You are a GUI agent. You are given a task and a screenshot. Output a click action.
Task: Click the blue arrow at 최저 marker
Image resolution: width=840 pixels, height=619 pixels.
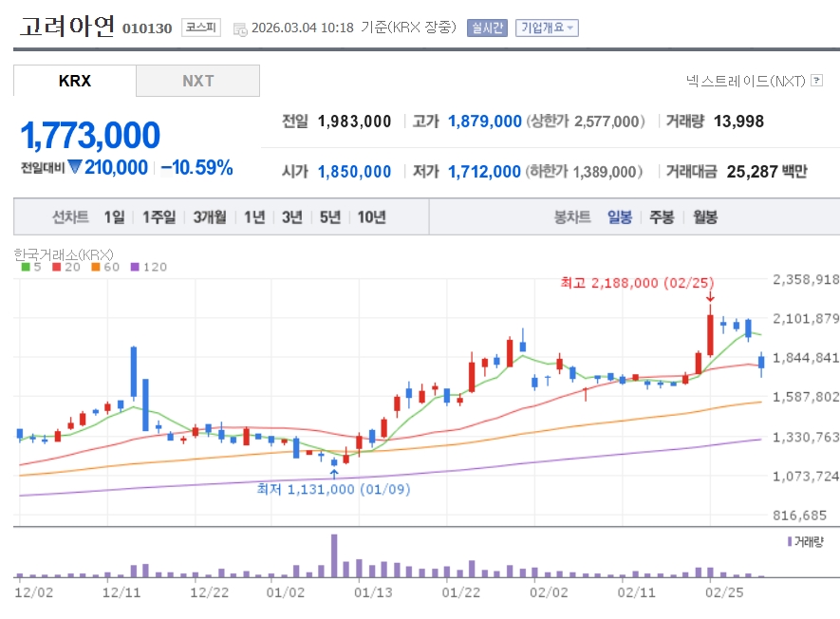pyautogui.click(x=333, y=470)
